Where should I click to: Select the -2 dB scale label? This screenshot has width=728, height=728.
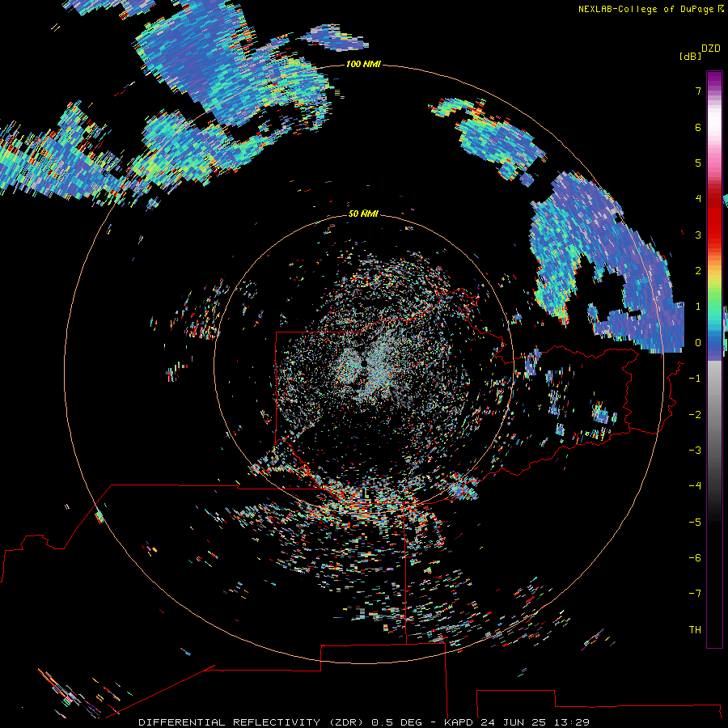tap(695, 415)
